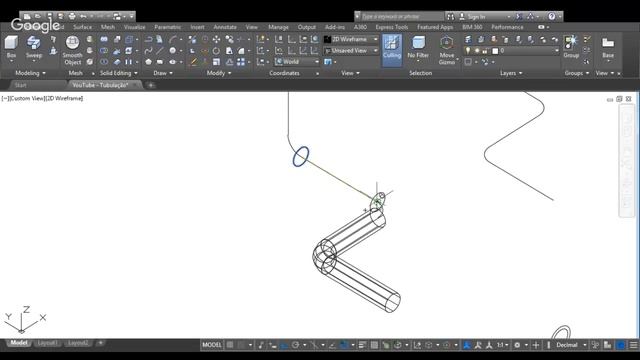Open the Visualize ribbon tab

point(134,27)
